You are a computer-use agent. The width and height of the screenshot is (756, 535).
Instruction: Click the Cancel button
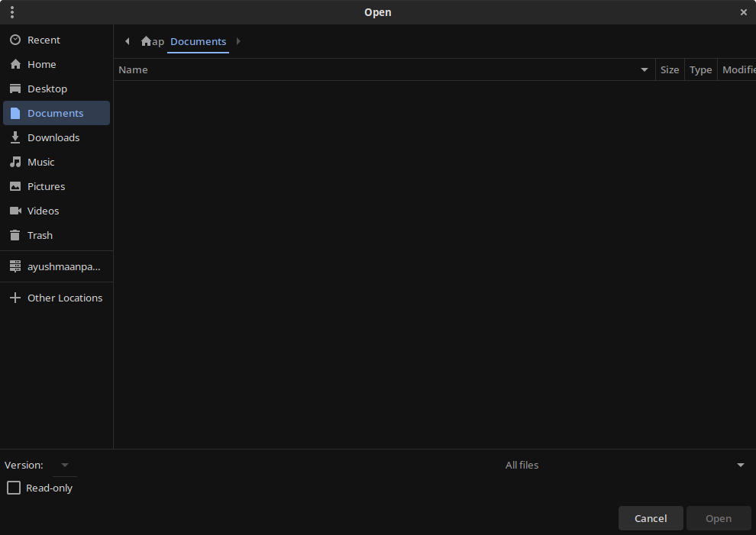tap(651, 518)
